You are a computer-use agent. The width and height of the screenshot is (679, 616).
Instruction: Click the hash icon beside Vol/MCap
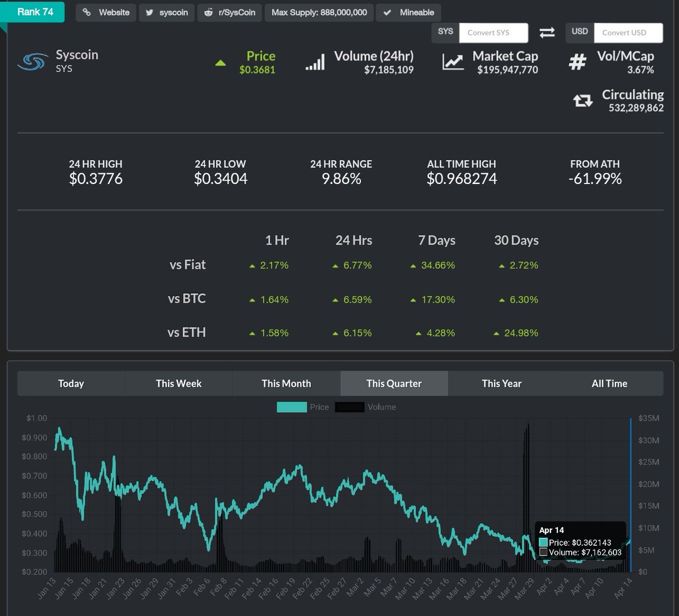577,62
